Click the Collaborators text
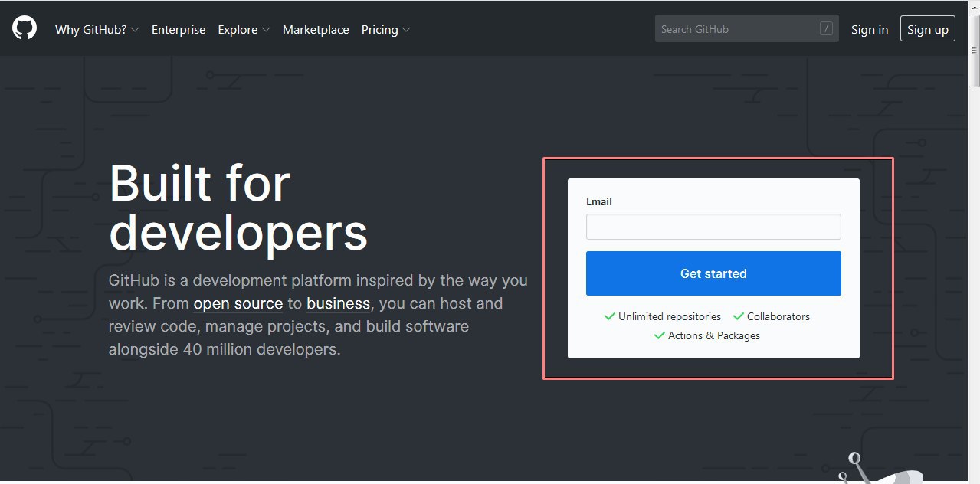Screen dimensions: 980x484 (778, 316)
